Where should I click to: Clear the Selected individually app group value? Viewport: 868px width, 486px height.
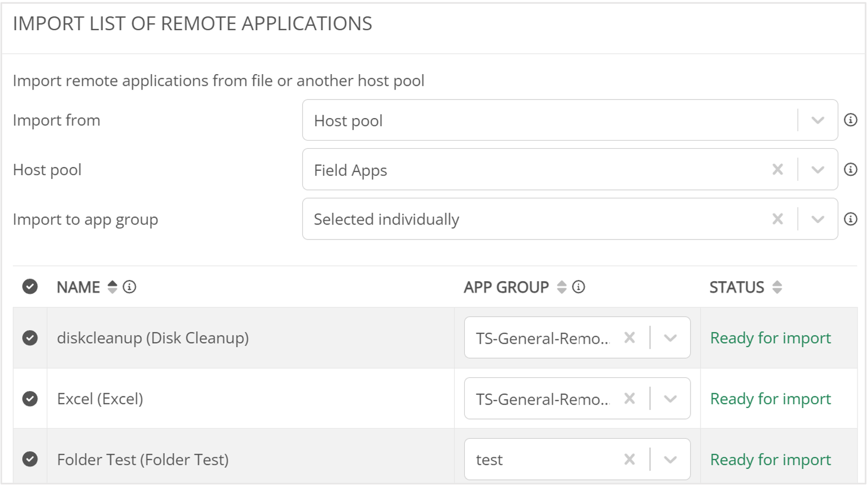point(777,219)
